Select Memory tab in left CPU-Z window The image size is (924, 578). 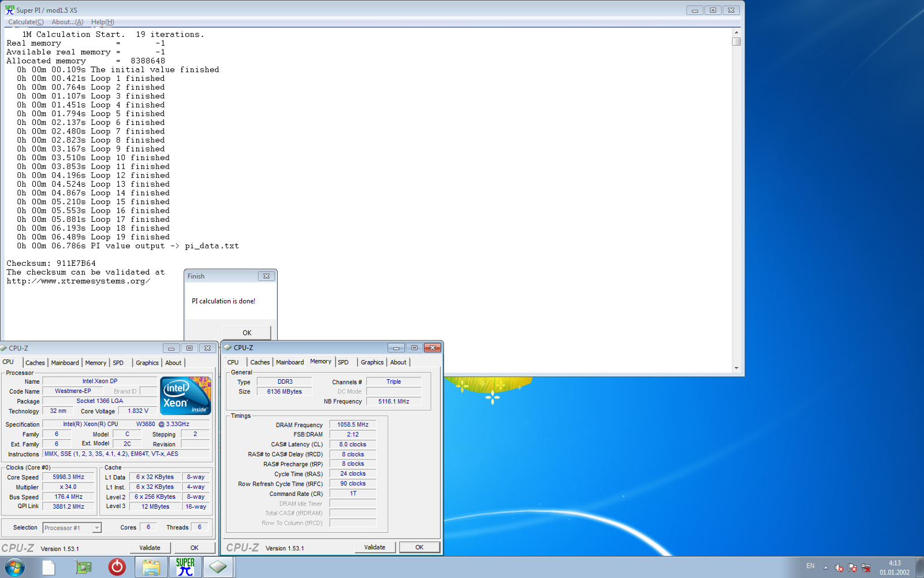(96, 362)
